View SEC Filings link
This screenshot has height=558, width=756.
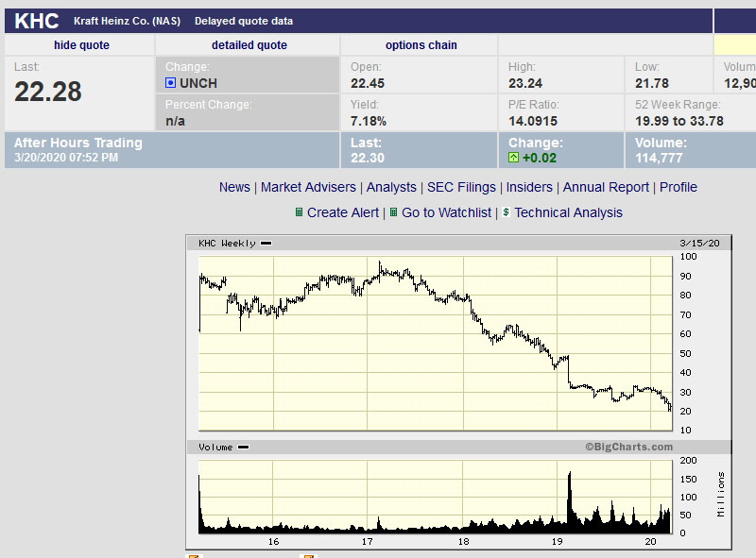click(461, 187)
